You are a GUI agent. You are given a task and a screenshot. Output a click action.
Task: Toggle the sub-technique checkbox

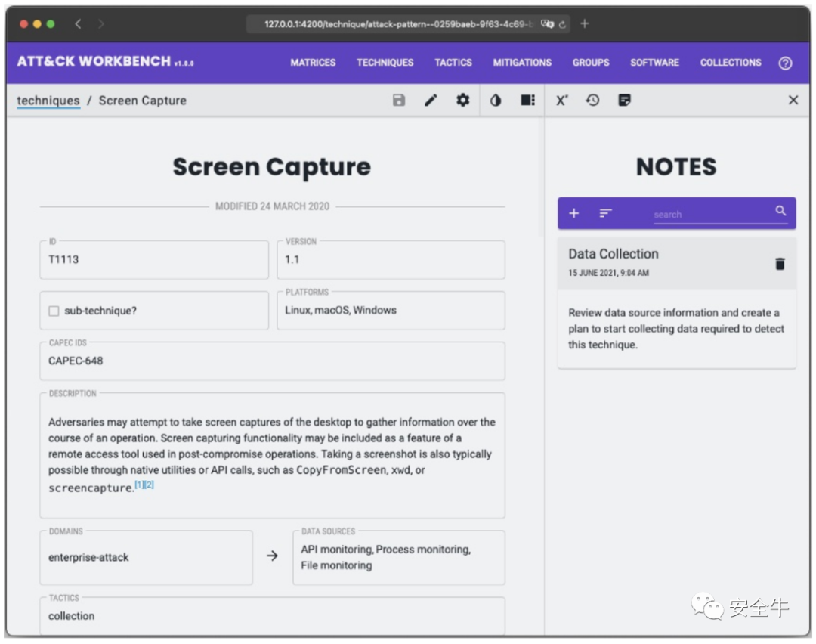click(x=54, y=311)
